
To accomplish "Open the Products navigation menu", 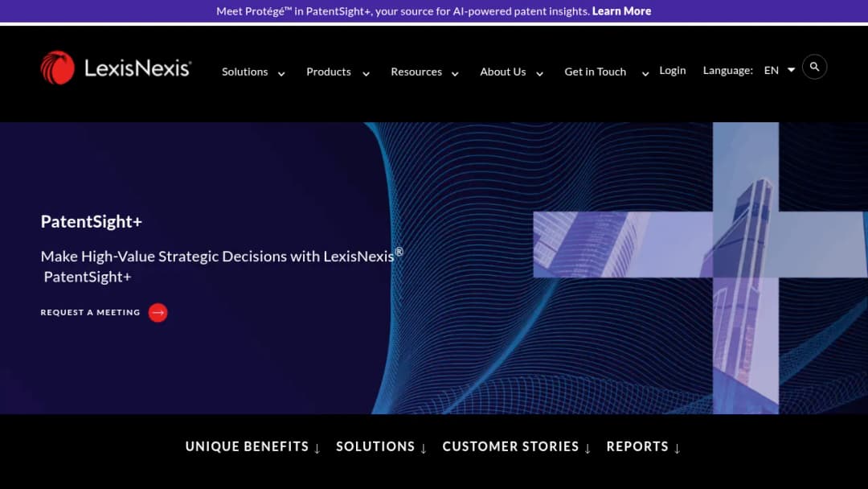I will (329, 72).
